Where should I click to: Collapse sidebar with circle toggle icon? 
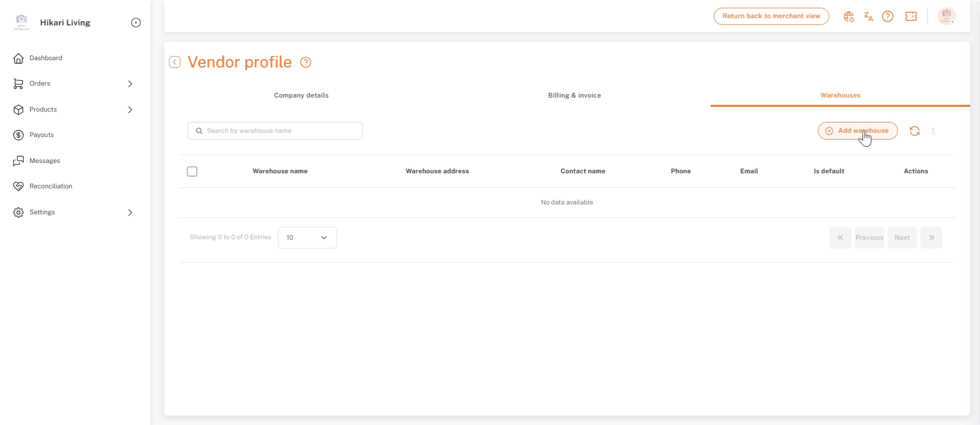click(136, 22)
